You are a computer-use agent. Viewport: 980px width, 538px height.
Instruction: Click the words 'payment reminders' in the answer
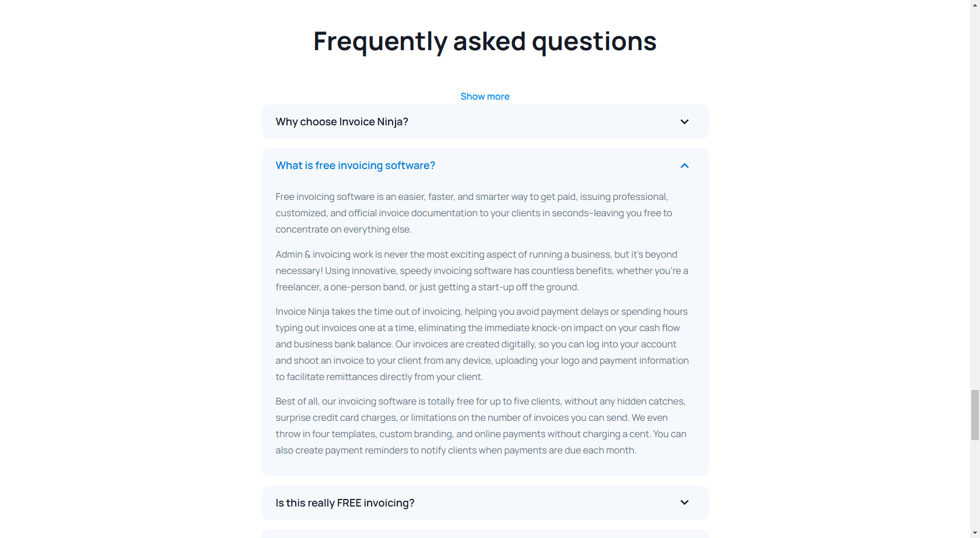(x=366, y=451)
